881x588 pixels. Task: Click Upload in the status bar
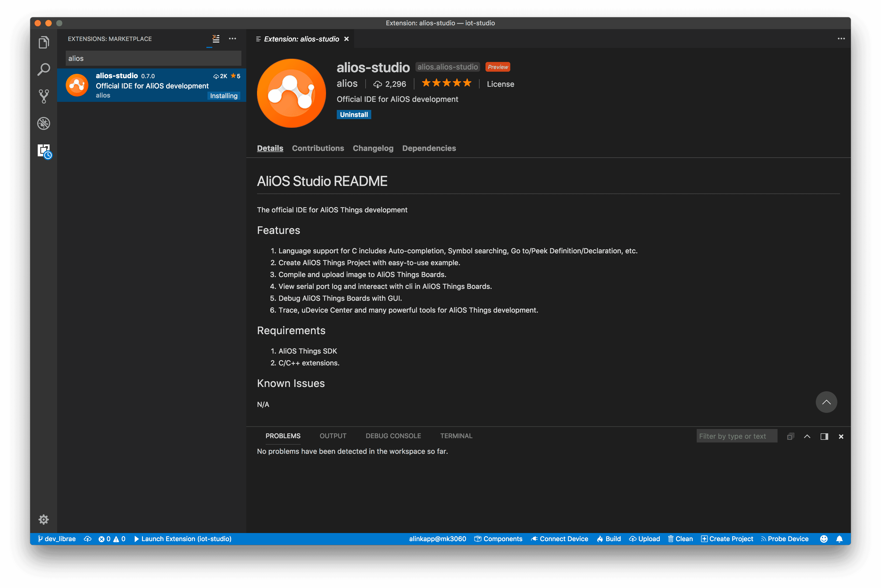[x=644, y=539]
